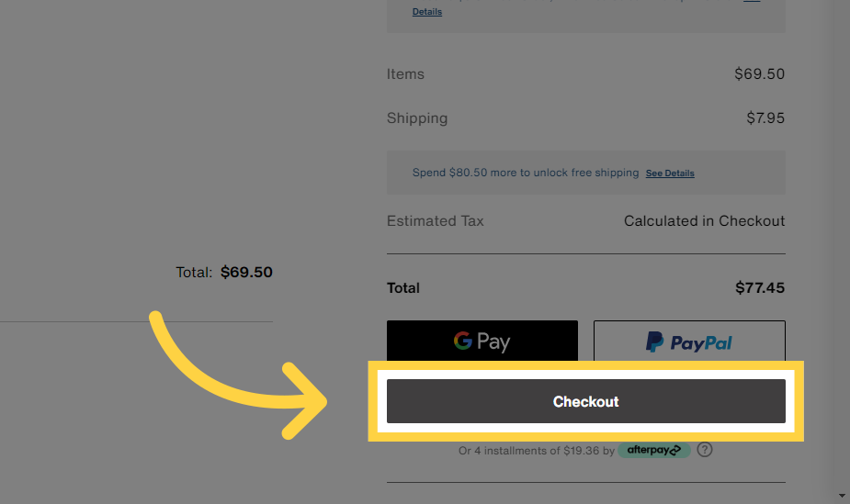This screenshot has height=504, width=850.
Task: Click the vertical scrollbar track
Action: (x=842, y=248)
